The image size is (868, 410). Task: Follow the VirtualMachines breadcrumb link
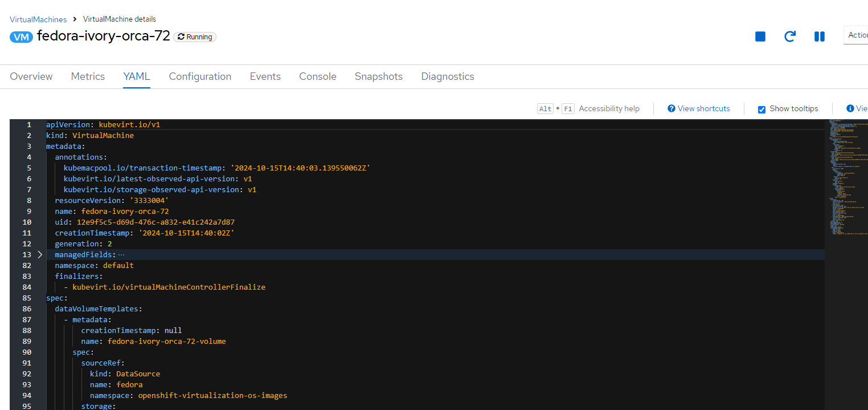pyautogui.click(x=38, y=19)
